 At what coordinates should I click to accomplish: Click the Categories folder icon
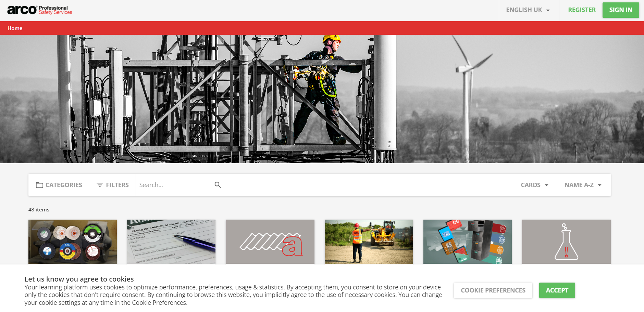point(39,185)
